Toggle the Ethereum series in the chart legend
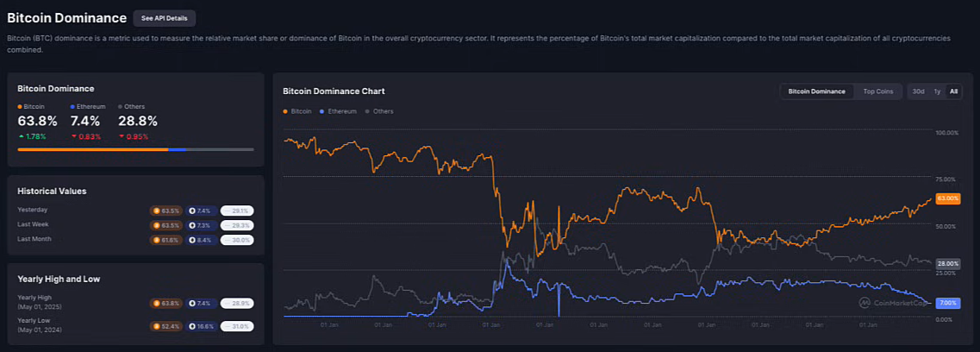980x352 pixels. [340, 111]
